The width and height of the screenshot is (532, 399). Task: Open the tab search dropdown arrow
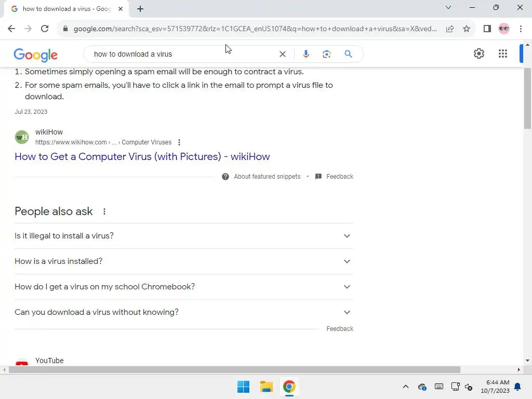(x=448, y=7)
